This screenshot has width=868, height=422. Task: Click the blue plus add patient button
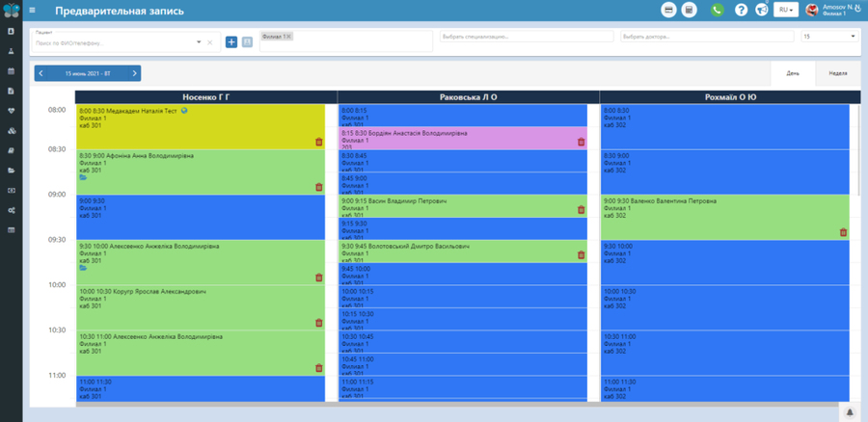pyautogui.click(x=231, y=42)
